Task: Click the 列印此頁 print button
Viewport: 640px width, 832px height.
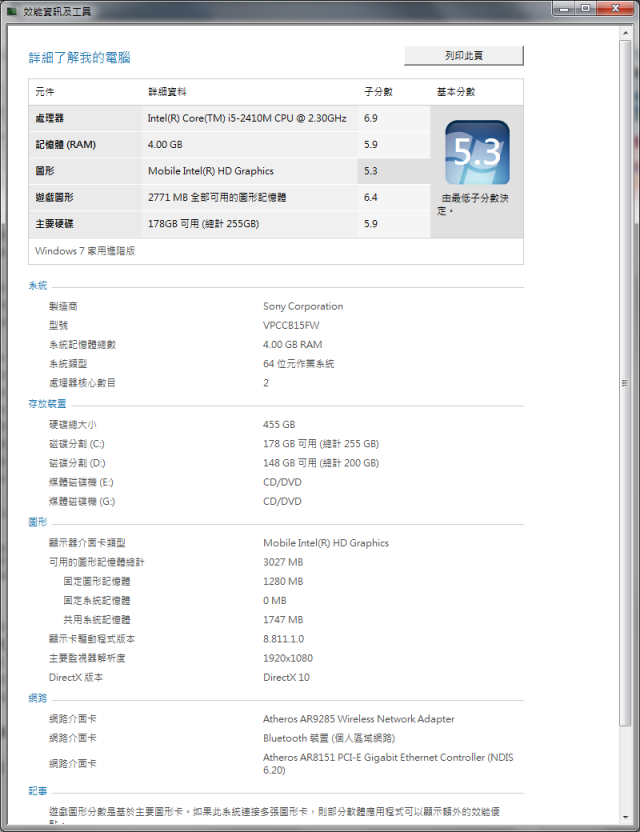Action: pos(464,56)
